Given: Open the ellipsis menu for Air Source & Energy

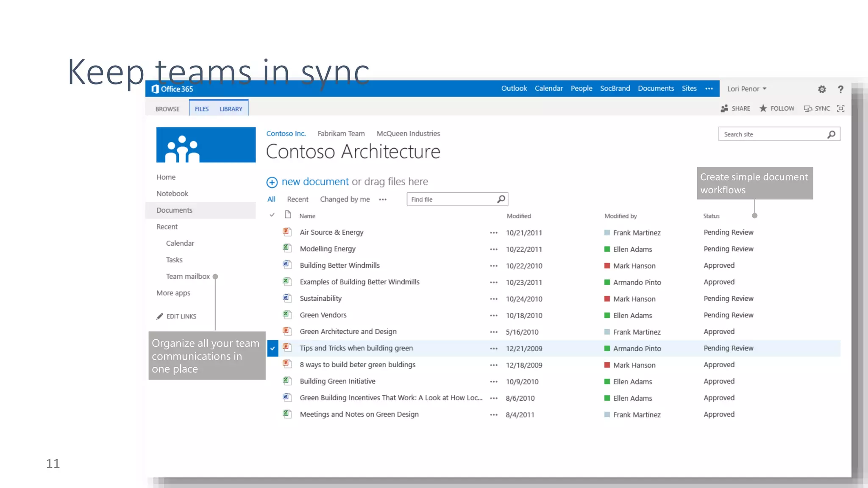Looking at the screenshot, I should tap(494, 233).
